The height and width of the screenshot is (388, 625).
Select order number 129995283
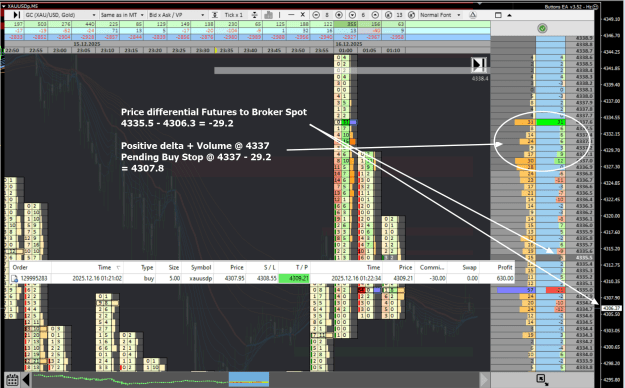coord(34,278)
